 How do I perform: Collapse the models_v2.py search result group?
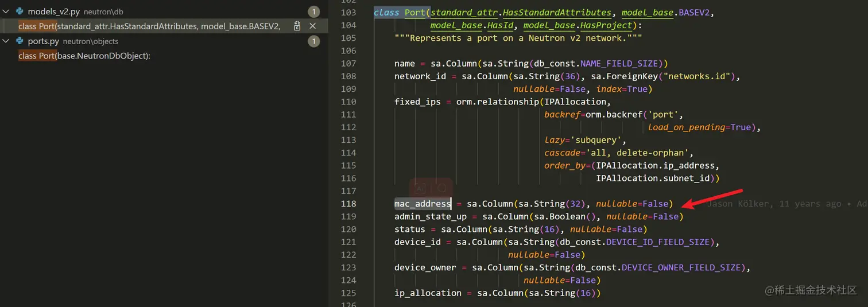(x=6, y=11)
